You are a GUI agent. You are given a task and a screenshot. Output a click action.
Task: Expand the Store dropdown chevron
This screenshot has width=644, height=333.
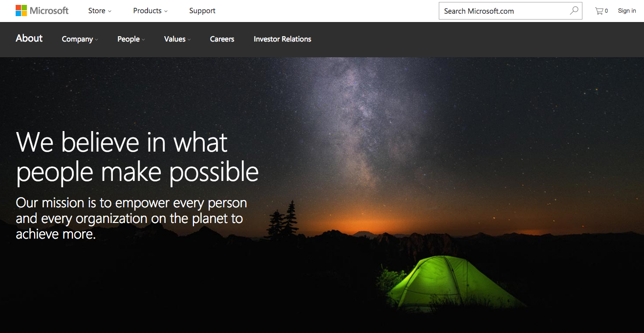click(x=109, y=11)
